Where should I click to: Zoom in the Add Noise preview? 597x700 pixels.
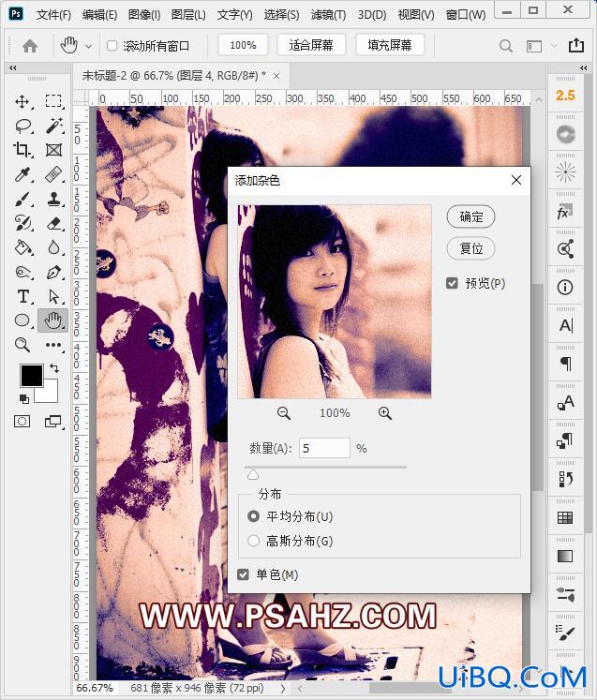click(385, 413)
